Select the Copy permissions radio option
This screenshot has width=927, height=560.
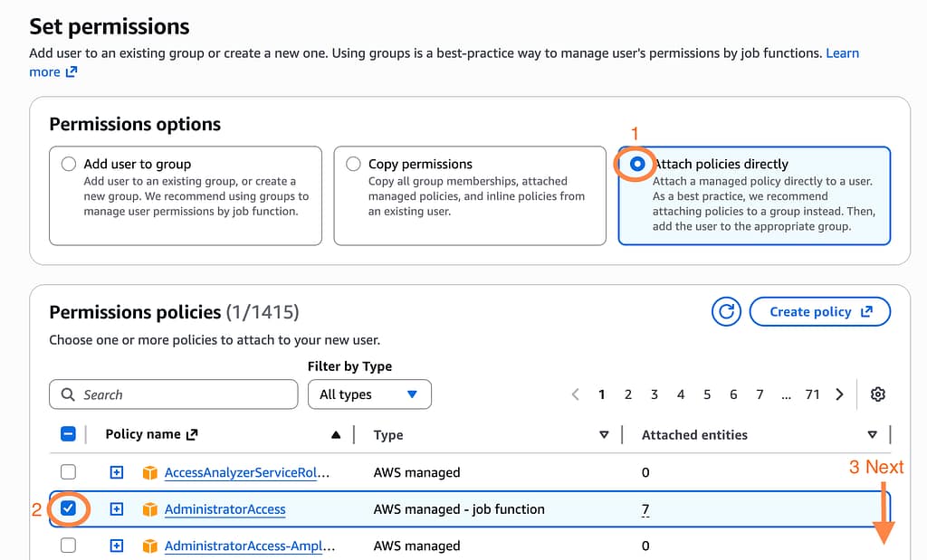[353, 165]
